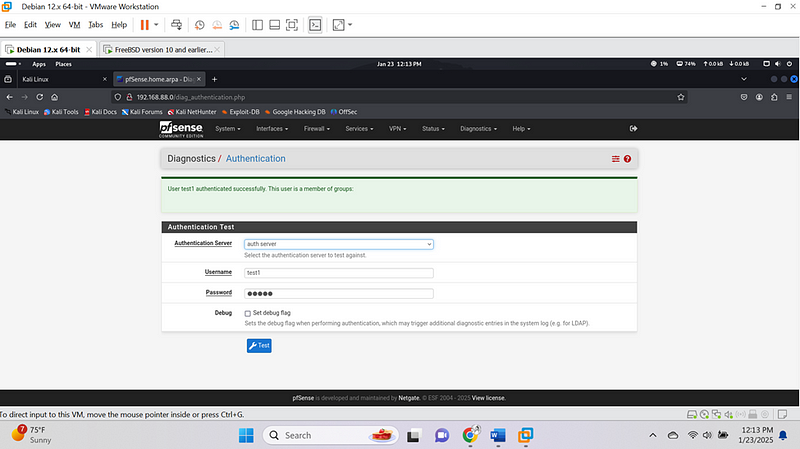
Task: Open VMware Edit menu
Action: (x=30, y=24)
